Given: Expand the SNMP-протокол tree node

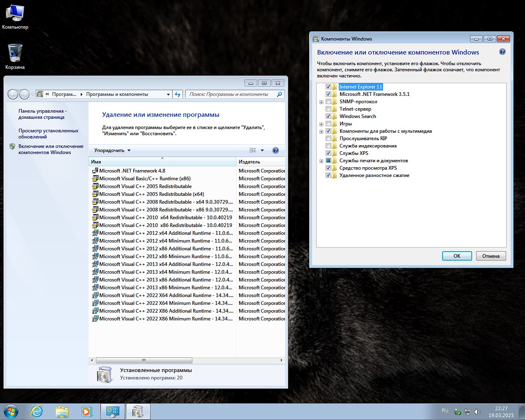Looking at the screenshot, I should [x=321, y=102].
